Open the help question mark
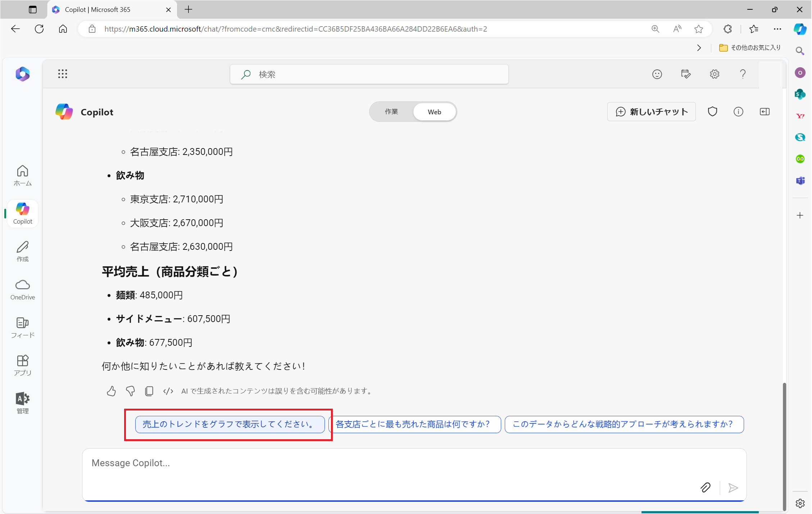Screen dimensions: 812x514 (743, 74)
